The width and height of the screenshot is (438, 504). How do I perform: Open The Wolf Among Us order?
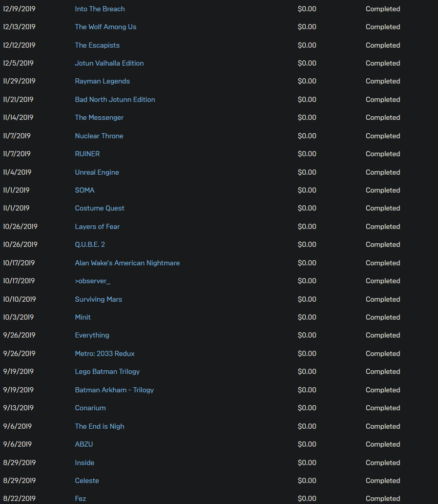click(106, 27)
